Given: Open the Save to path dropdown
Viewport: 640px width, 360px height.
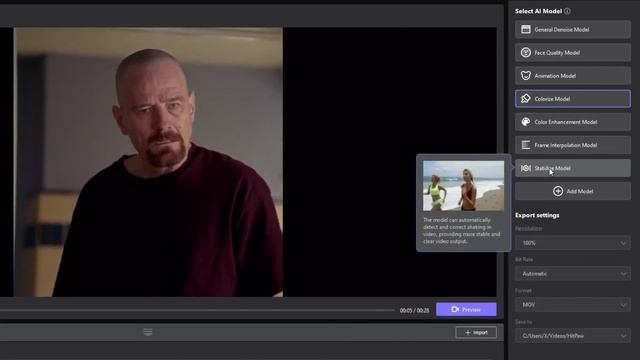Looking at the screenshot, I should (x=573, y=336).
